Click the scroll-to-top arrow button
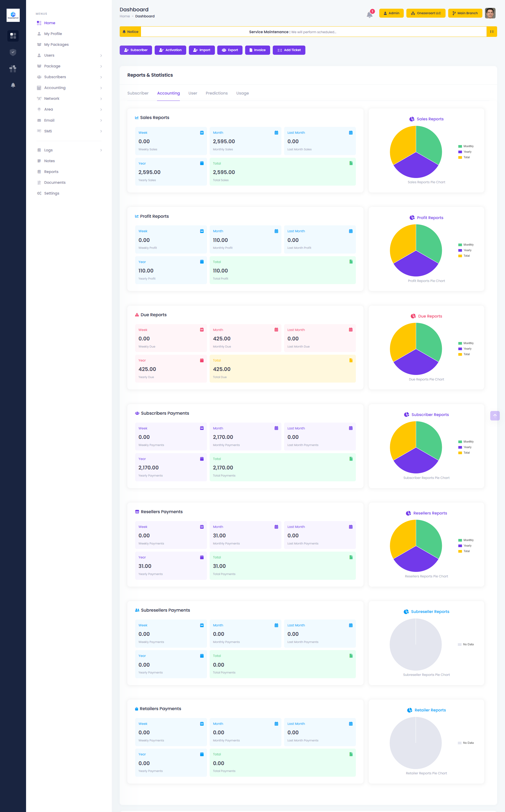Image resolution: width=505 pixels, height=812 pixels. 495,415
